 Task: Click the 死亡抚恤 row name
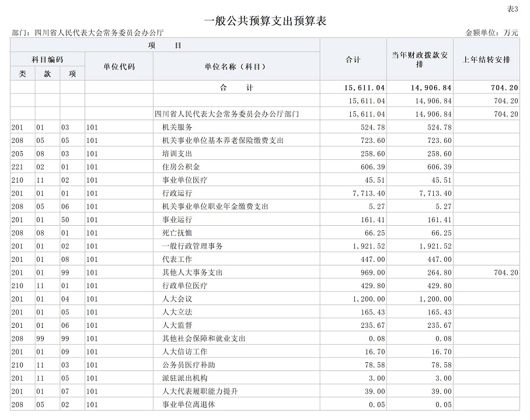(x=177, y=233)
